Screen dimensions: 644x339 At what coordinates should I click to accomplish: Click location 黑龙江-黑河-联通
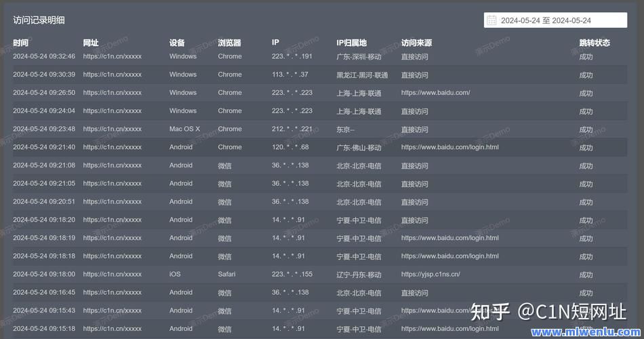[362, 75]
